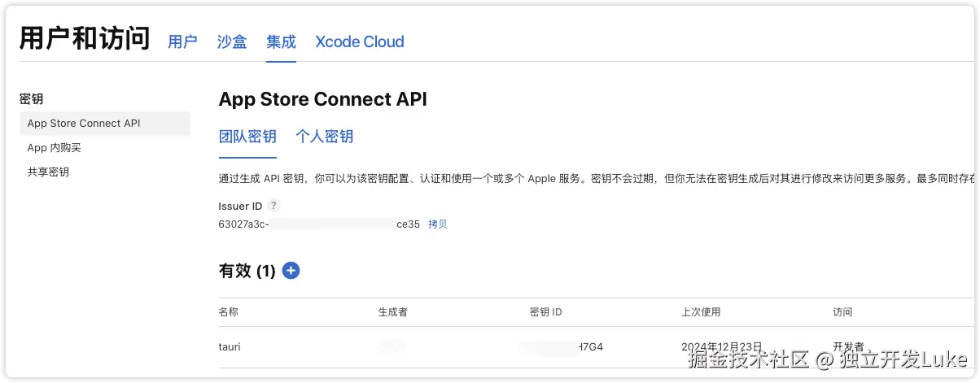The width and height of the screenshot is (980, 383).
Task: Click the 拷贝 link beside Issuer ID
Action: pos(438,224)
